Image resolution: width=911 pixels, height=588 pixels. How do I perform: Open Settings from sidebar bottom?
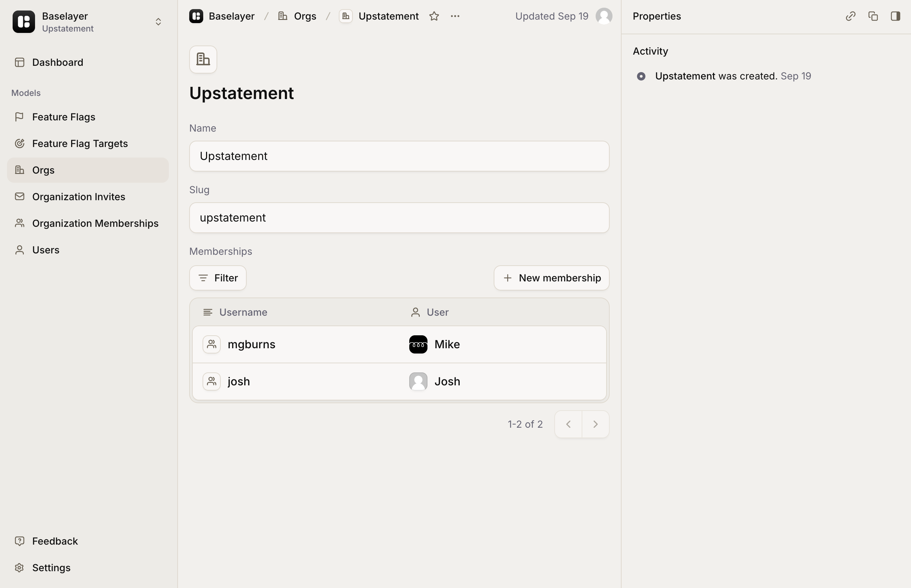[x=51, y=568]
